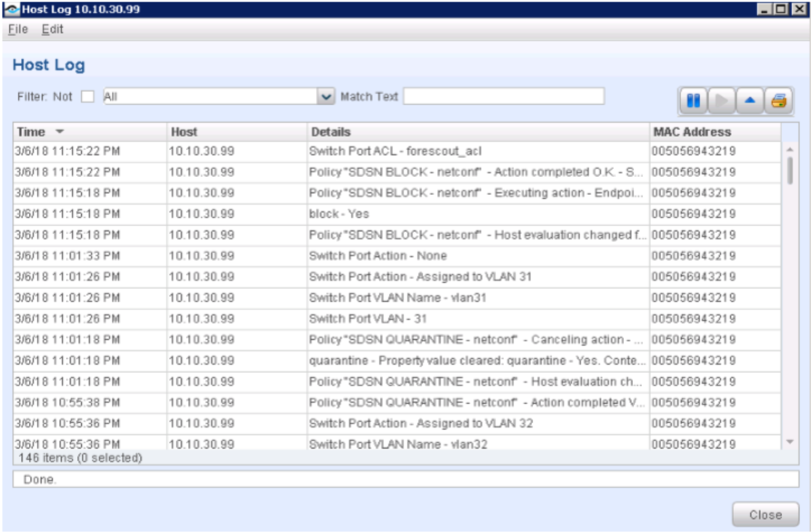Image resolution: width=811 pixels, height=532 pixels.
Task: Click the Match Text input field
Action: 504,96
